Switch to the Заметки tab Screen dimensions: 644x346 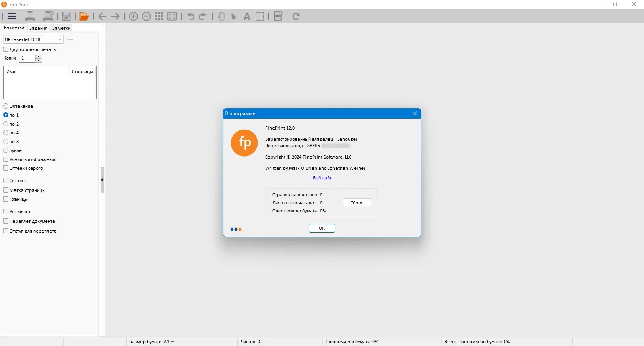tap(61, 28)
